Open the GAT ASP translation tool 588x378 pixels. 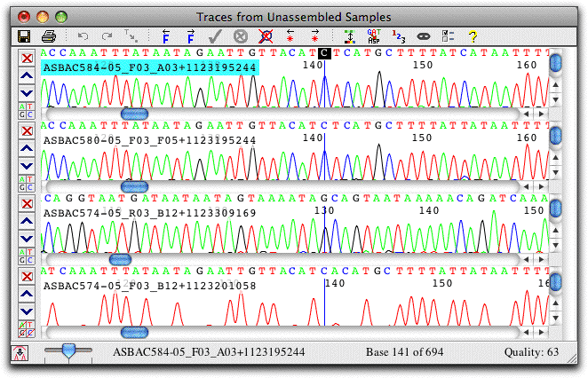coord(374,36)
